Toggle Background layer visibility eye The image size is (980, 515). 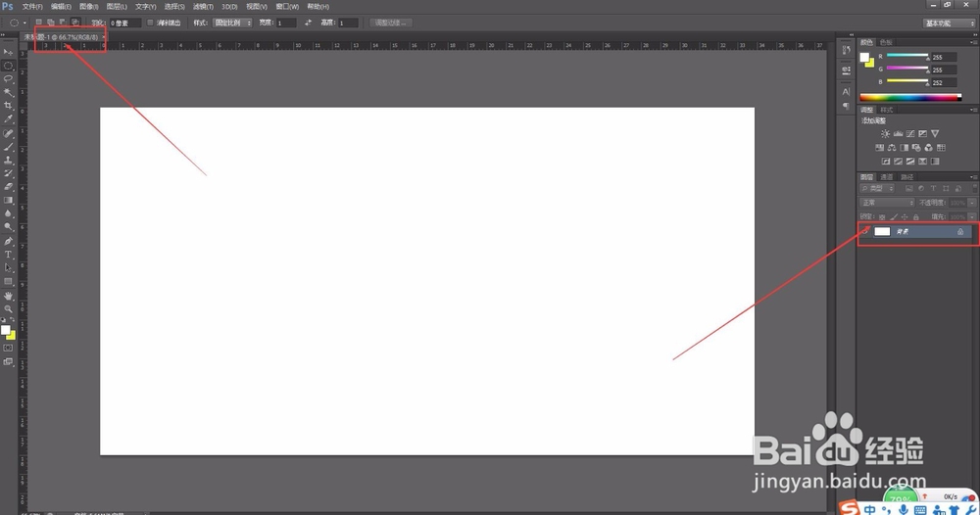(x=865, y=232)
